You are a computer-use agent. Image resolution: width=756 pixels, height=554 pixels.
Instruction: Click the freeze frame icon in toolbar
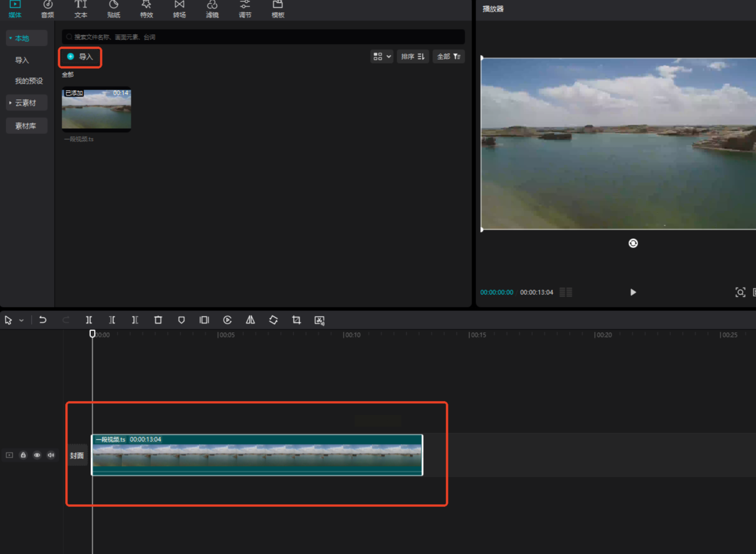pyautogui.click(x=204, y=320)
